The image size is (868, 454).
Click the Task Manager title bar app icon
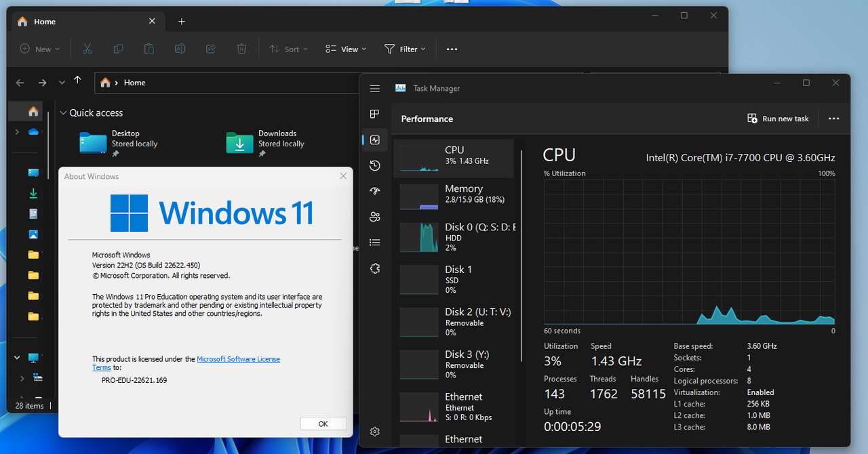pyautogui.click(x=401, y=88)
